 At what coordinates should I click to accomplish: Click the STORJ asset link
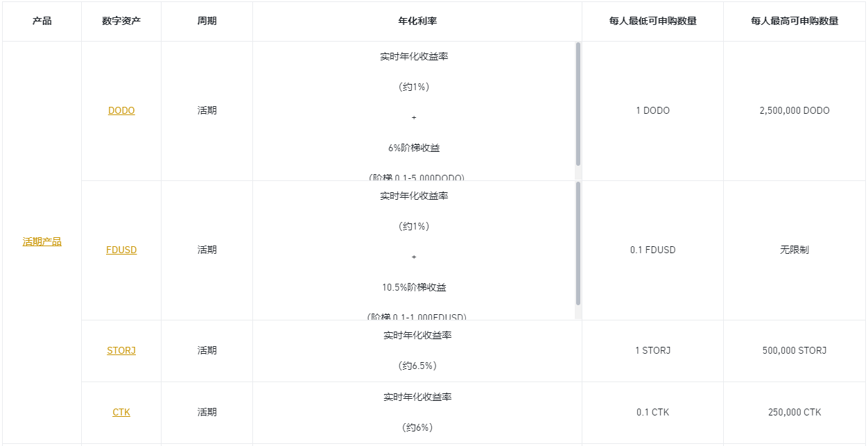121,351
